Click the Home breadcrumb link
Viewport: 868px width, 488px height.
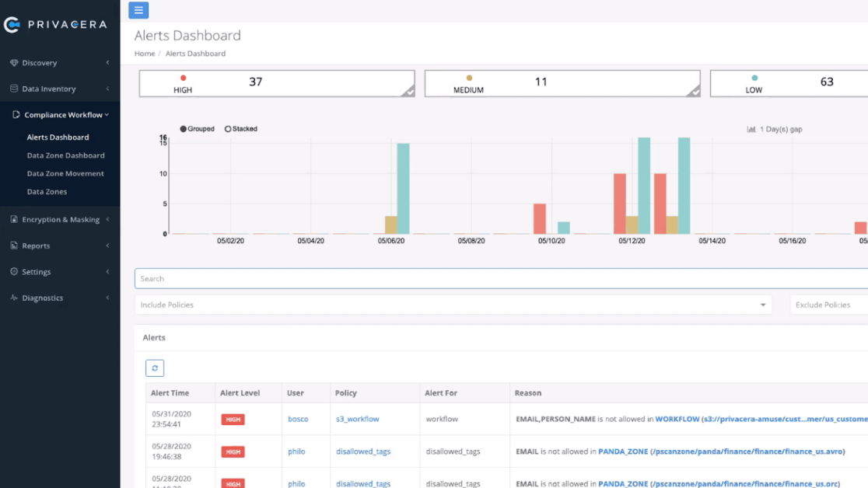[145, 53]
